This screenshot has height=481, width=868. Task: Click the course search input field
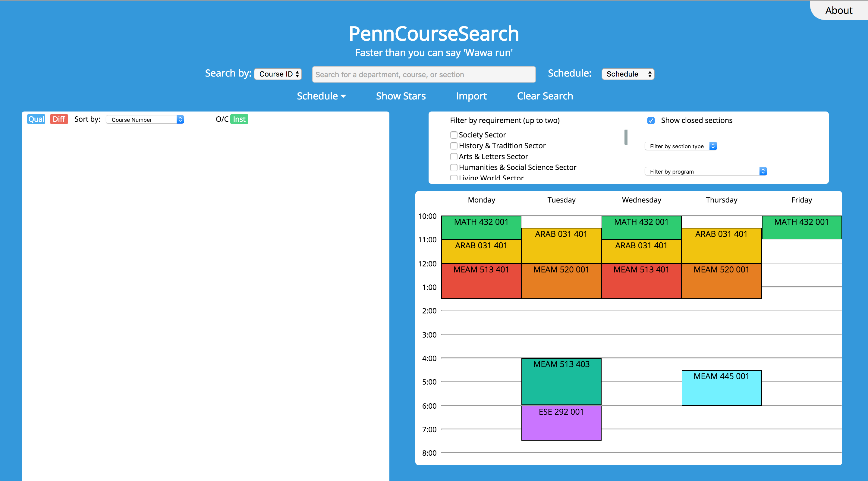pos(423,74)
